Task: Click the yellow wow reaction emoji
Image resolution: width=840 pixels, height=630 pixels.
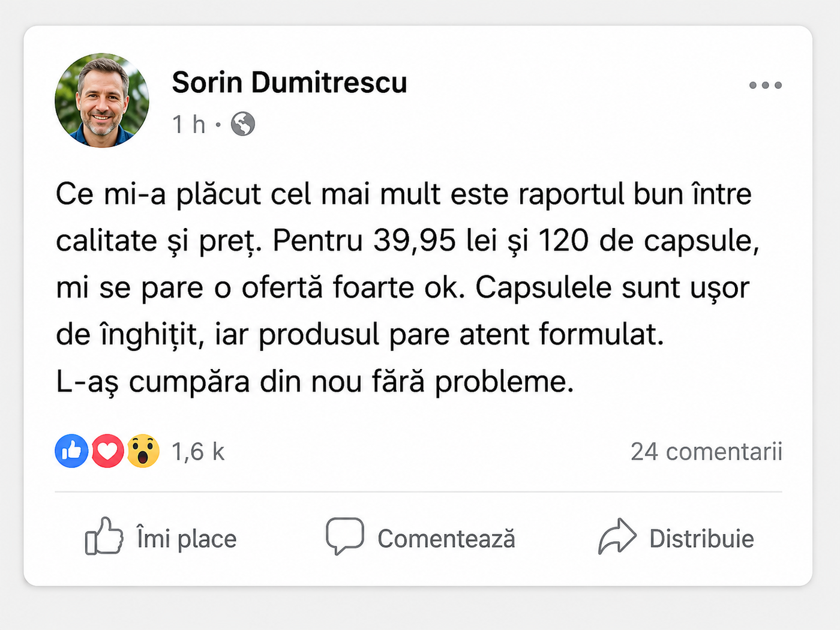Action: tap(143, 451)
